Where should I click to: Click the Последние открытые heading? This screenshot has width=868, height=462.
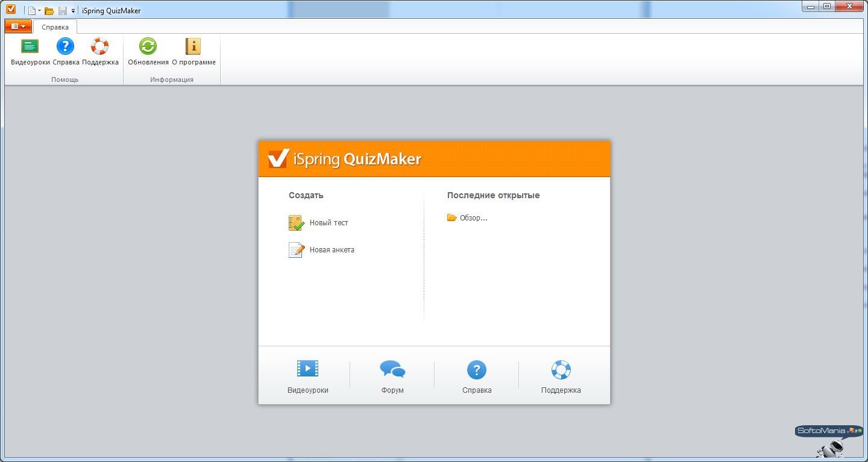pos(494,195)
